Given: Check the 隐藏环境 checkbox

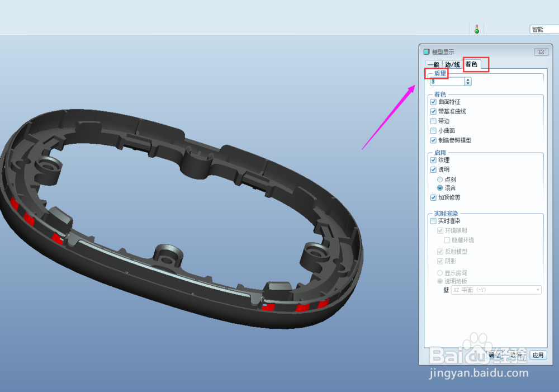Looking at the screenshot, I should (x=447, y=240).
